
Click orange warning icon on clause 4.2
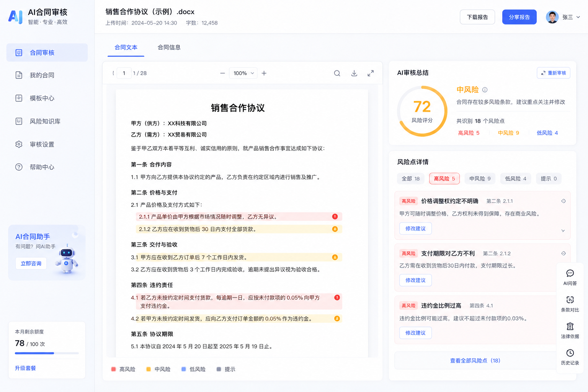coord(337,318)
